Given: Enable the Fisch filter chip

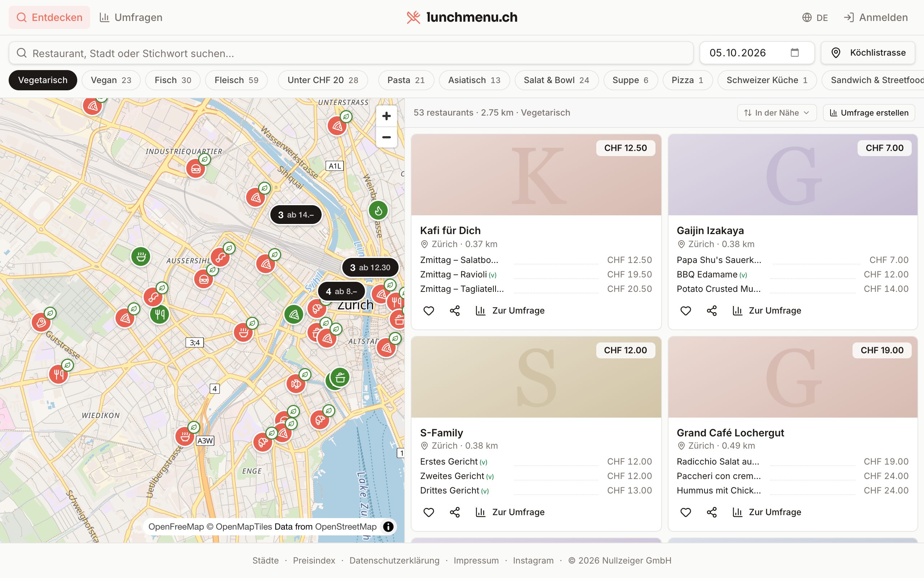Looking at the screenshot, I should [x=173, y=80].
